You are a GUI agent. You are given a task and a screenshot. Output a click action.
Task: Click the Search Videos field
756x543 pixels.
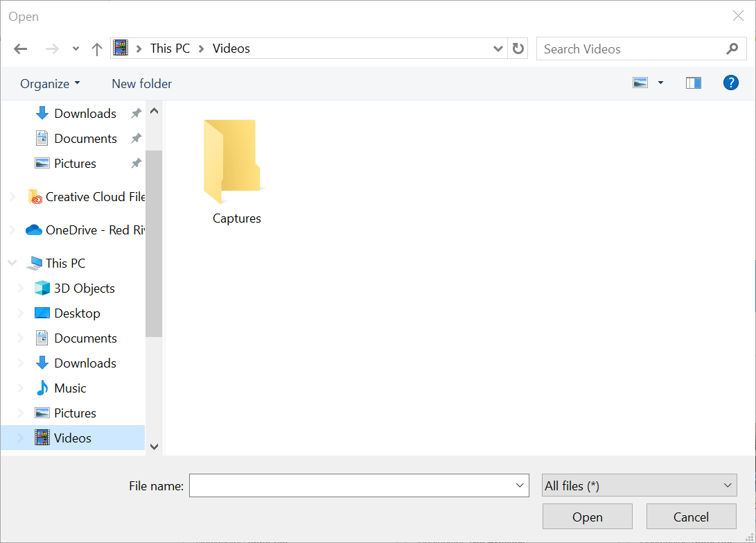tap(631, 49)
